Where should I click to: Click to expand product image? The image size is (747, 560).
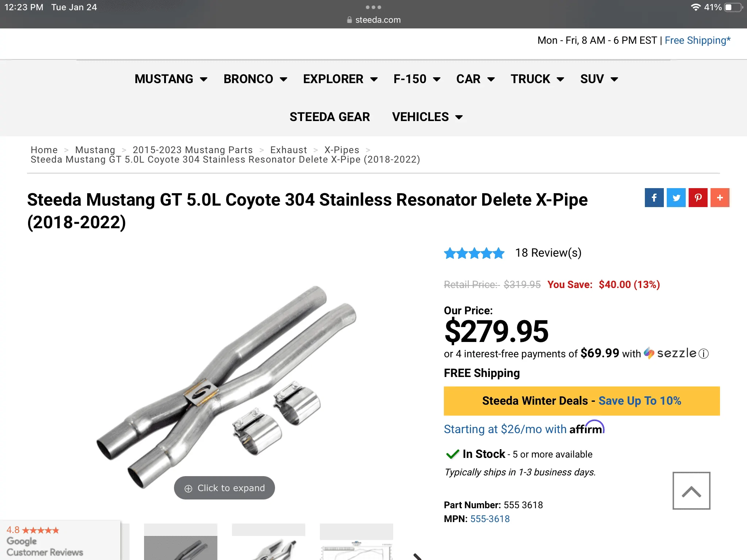pos(224,488)
